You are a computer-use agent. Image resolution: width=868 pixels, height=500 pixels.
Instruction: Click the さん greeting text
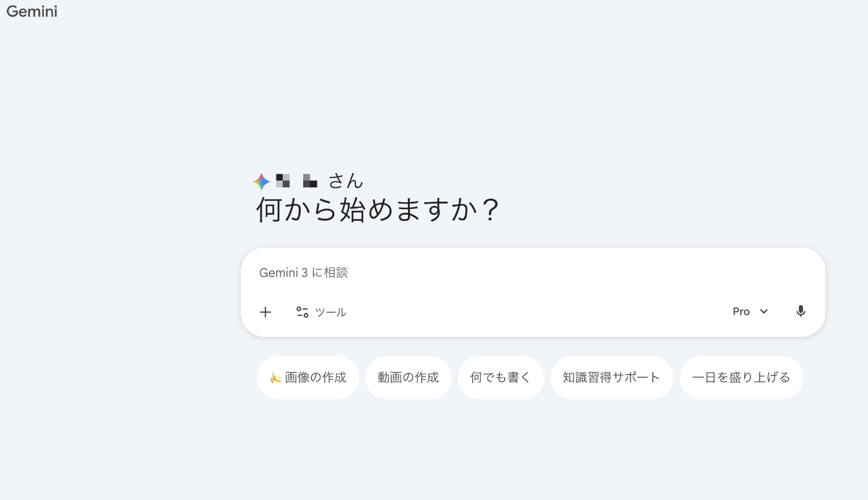(x=345, y=181)
